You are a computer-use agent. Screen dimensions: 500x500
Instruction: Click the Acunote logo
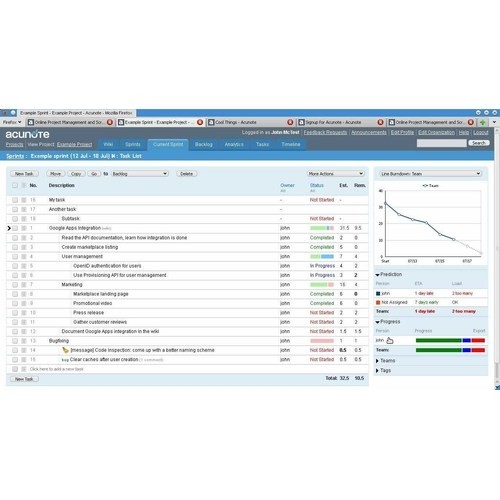click(27, 134)
